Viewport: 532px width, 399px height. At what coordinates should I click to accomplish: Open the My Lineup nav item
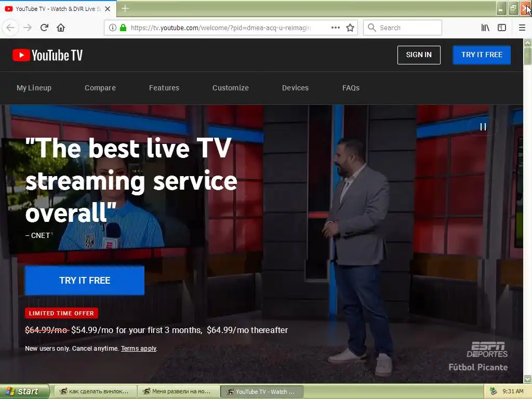coord(34,88)
